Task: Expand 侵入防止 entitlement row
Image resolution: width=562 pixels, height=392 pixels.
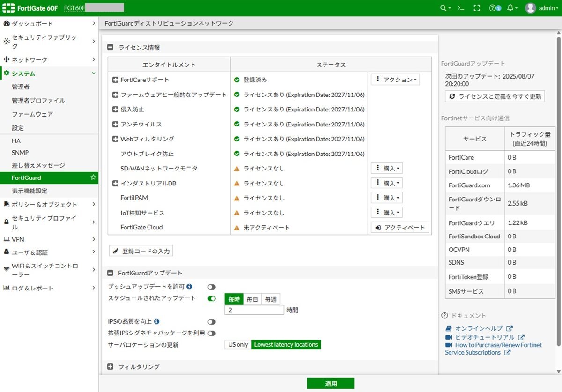Action: tap(115, 110)
